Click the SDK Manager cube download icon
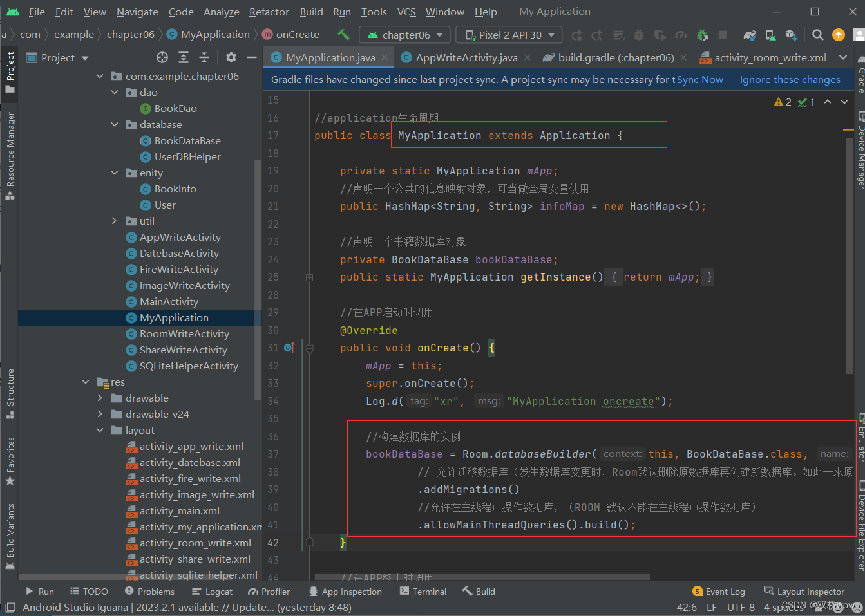The image size is (865, 616). click(790, 34)
